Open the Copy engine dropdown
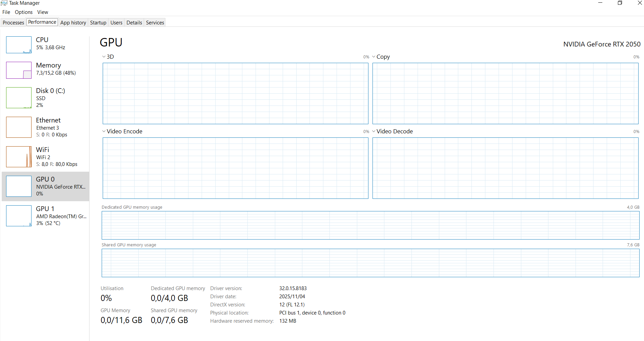 click(374, 57)
